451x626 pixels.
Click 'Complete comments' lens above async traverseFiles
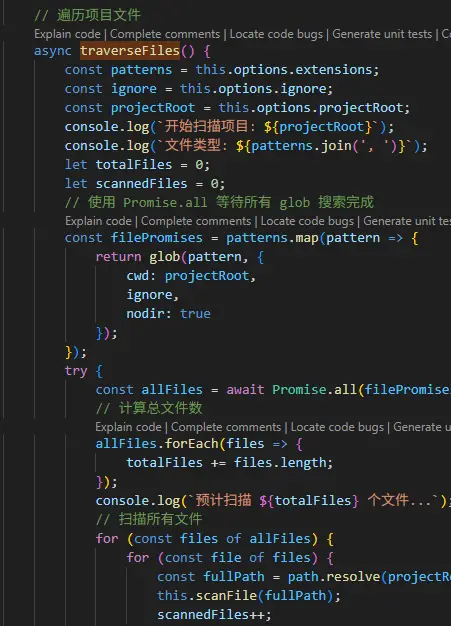(x=165, y=34)
